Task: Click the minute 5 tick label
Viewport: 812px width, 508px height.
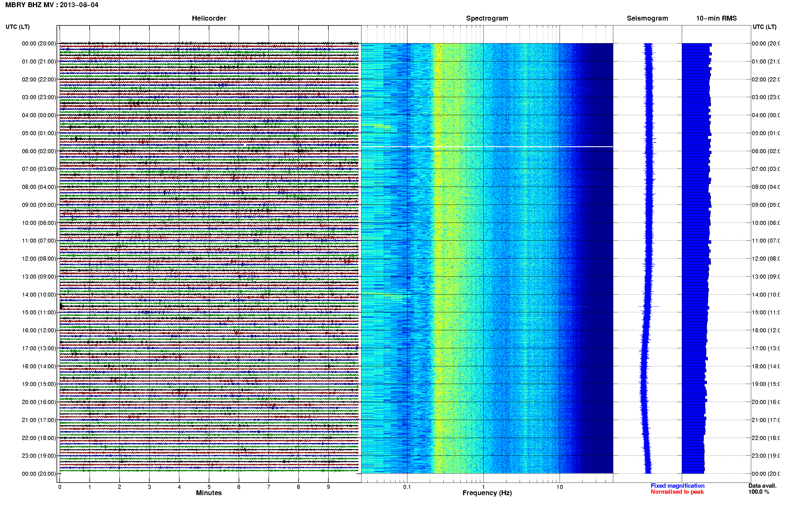Action: 209,487
